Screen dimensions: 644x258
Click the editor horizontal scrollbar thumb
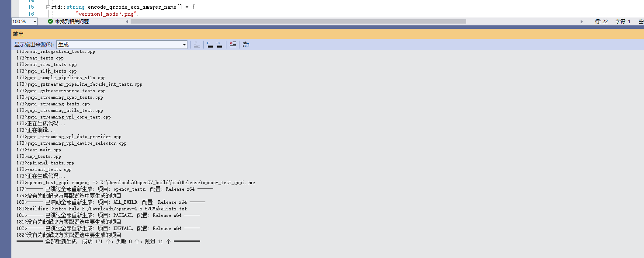[298, 21]
